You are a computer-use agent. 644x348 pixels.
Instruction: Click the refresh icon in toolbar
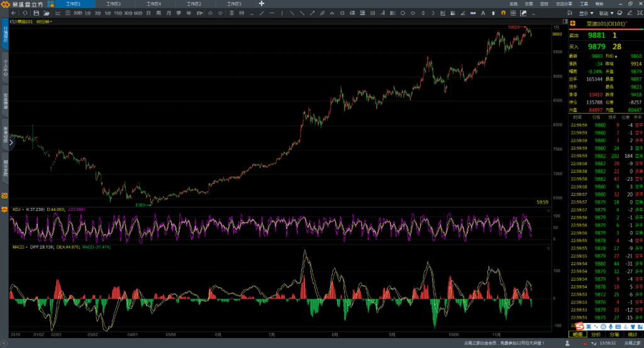[25, 13]
